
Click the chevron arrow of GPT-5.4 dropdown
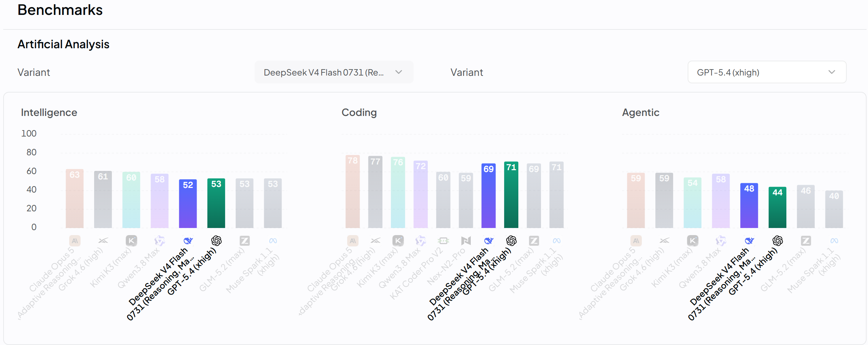click(x=832, y=72)
